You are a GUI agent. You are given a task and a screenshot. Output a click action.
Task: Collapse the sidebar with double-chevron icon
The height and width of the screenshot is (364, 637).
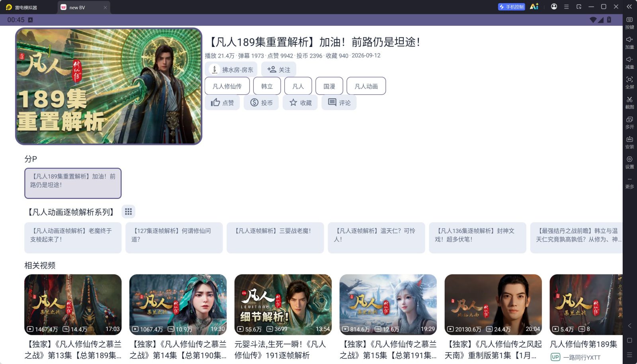tap(629, 7)
